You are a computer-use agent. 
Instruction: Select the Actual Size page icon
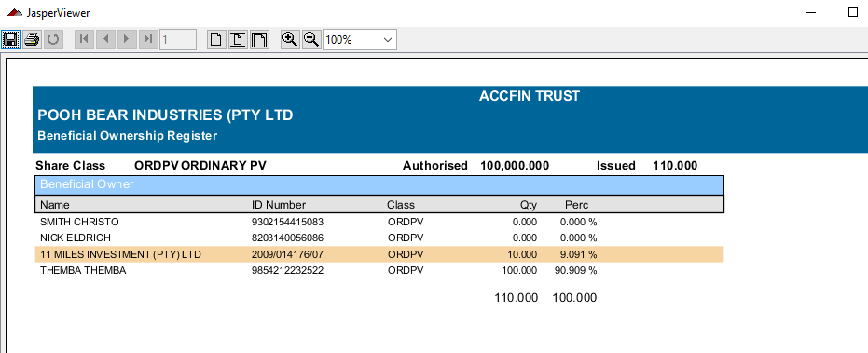click(x=217, y=39)
